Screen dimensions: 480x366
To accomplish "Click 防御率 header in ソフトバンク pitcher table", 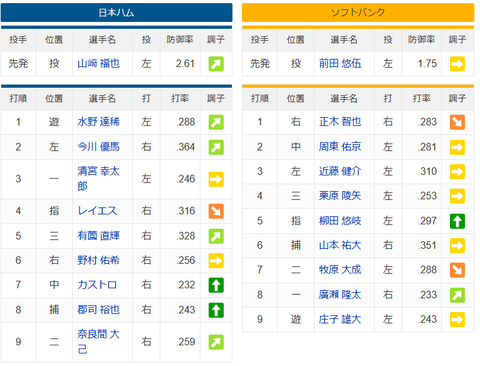I will [421, 39].
